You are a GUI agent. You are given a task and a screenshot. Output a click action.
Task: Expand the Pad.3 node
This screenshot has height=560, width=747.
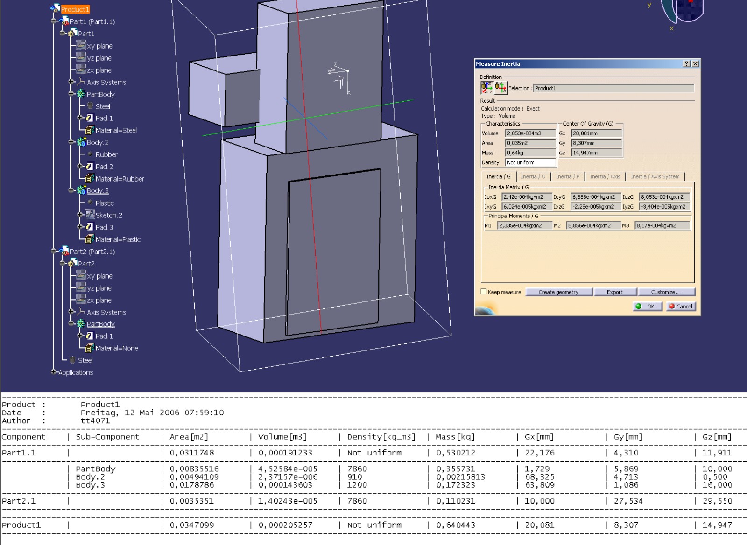pos(80,227)
